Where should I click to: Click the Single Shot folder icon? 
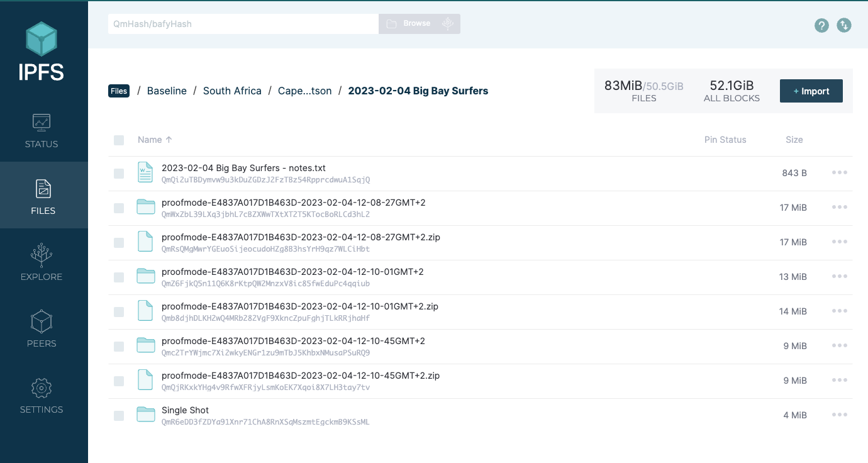point(145,415)
